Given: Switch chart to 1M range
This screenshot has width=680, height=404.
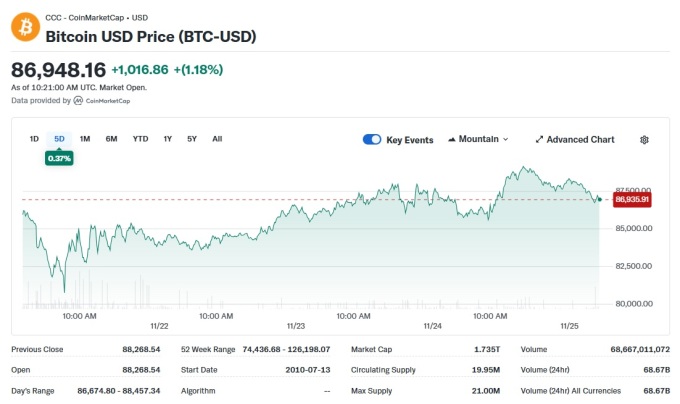Looking at the screenshot, I should [x=85, y=138].
